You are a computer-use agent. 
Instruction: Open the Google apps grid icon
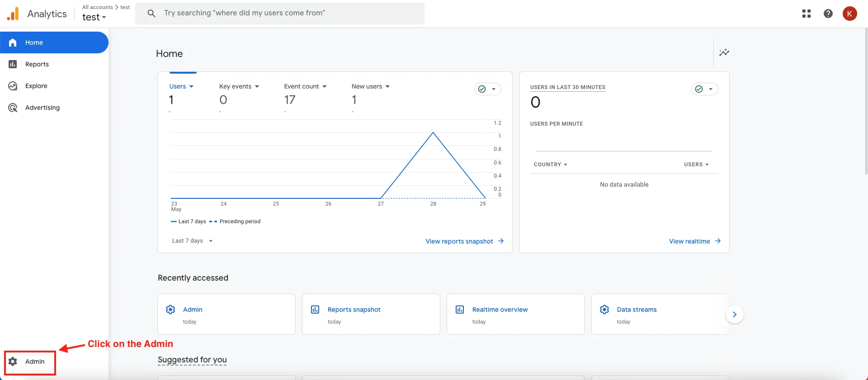click(x=806, y=14)
